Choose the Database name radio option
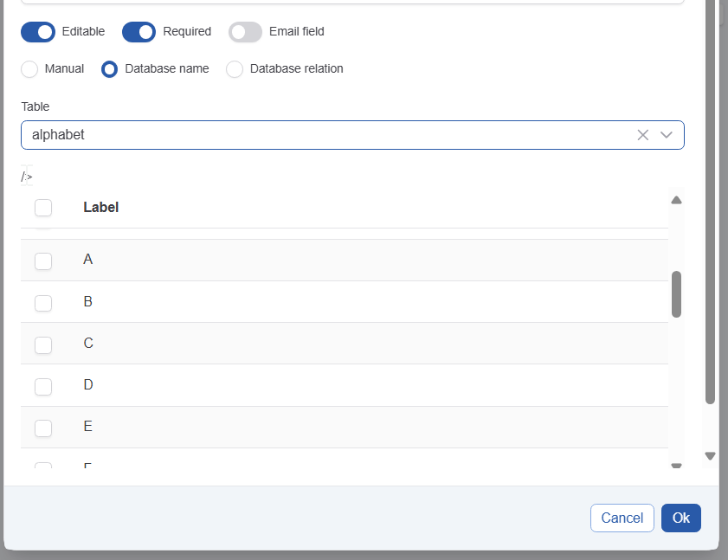This screenshot has height=560, width=728. [110, 69]
